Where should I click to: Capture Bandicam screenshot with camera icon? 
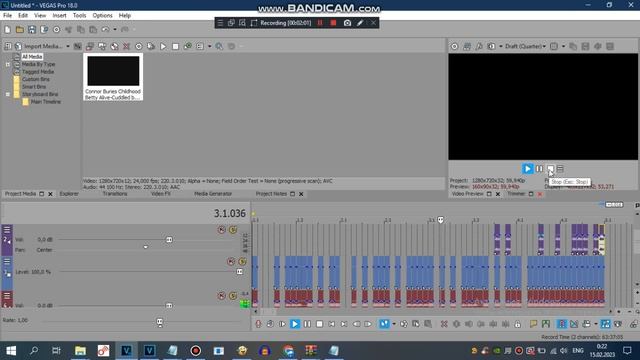[347, 23]
